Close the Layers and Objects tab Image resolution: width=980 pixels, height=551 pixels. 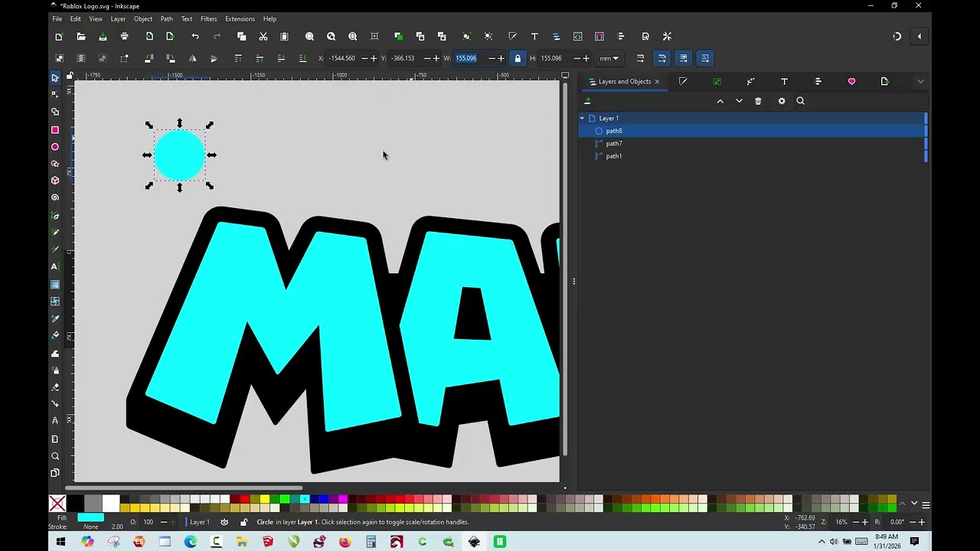pos(657,81)
